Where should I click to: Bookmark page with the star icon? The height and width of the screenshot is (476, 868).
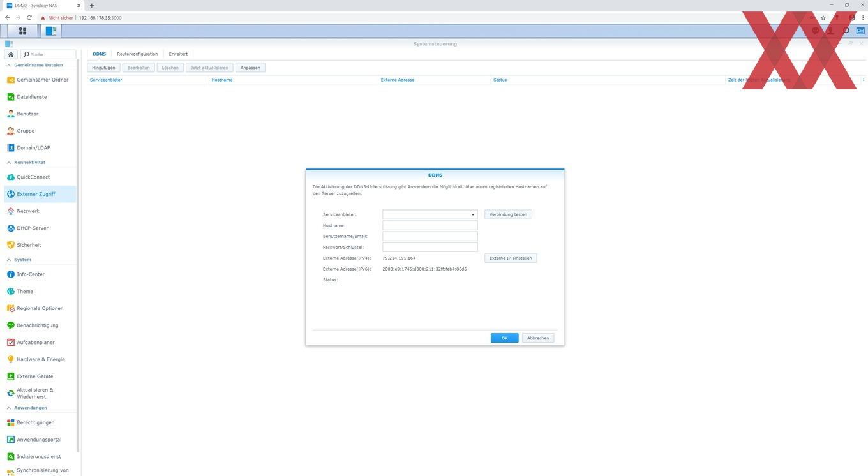click(x=823, y=18)
